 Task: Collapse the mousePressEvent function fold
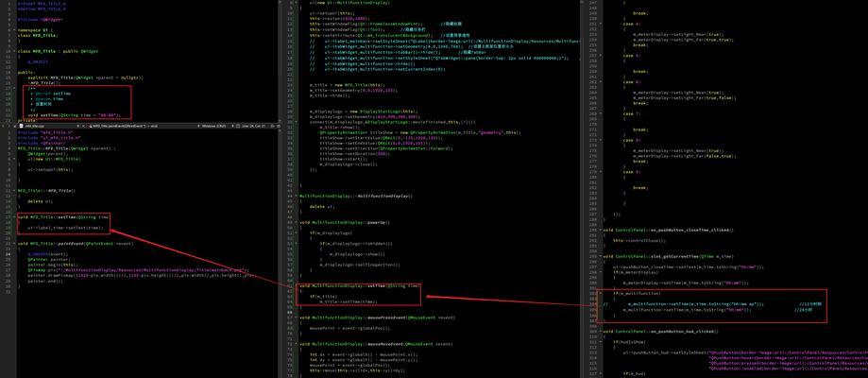coord(298,318)
